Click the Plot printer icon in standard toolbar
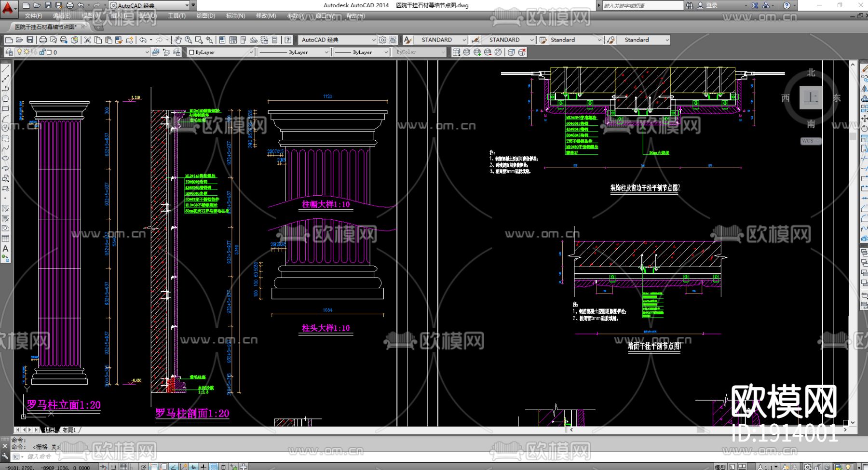868x470 pixels. point(43,40)
